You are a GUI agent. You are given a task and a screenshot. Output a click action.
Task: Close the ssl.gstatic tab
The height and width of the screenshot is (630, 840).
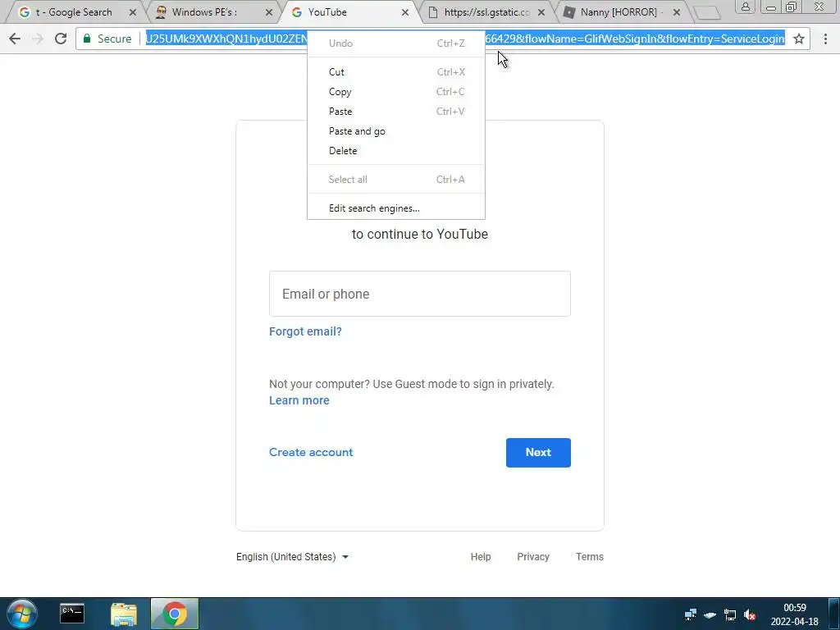click(541, 12)
